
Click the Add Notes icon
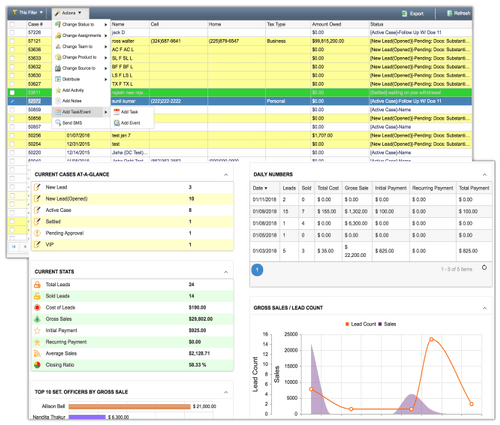coord(58,101)
